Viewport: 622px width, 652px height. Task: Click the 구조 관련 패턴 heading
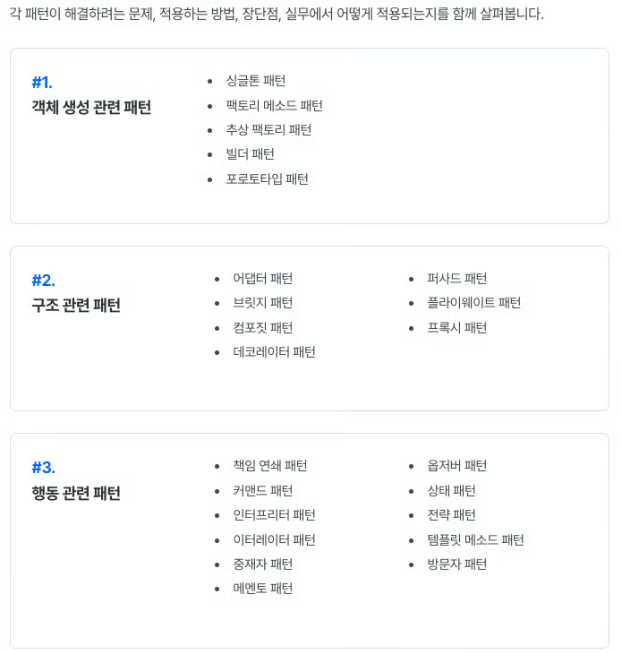point(76,305)
